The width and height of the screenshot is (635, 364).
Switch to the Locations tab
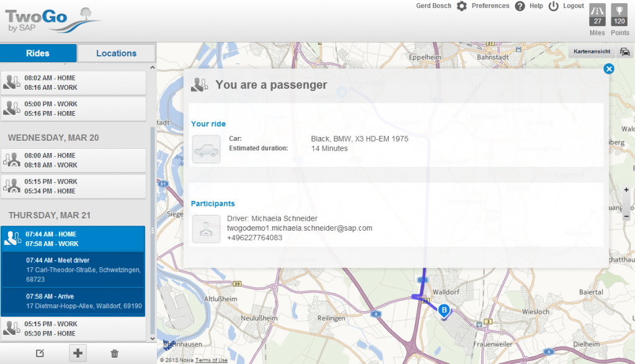click(x=116, y=53)
